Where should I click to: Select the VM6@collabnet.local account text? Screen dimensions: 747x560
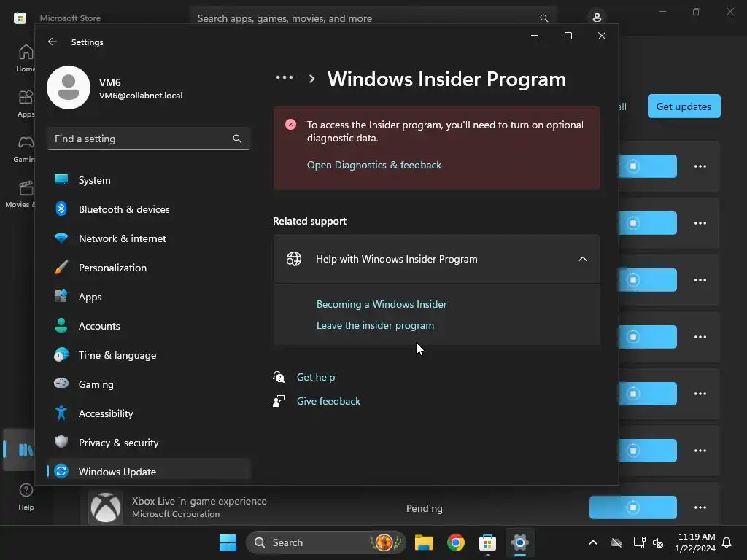coord(141,96)
